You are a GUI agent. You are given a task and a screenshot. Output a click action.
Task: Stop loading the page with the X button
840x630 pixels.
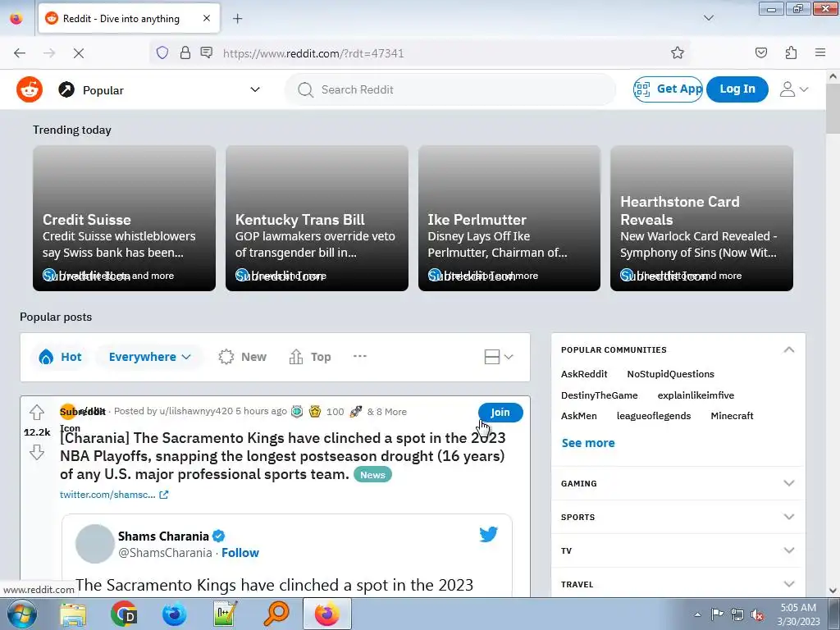point(78,53)
